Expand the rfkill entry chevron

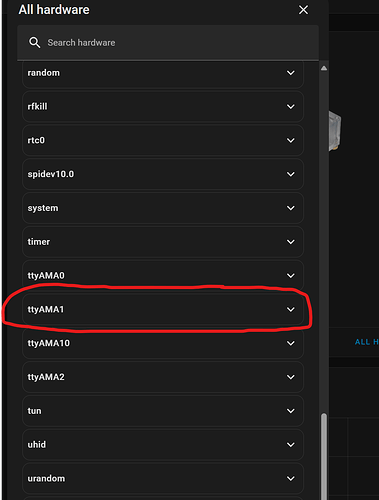click(291, 107)
